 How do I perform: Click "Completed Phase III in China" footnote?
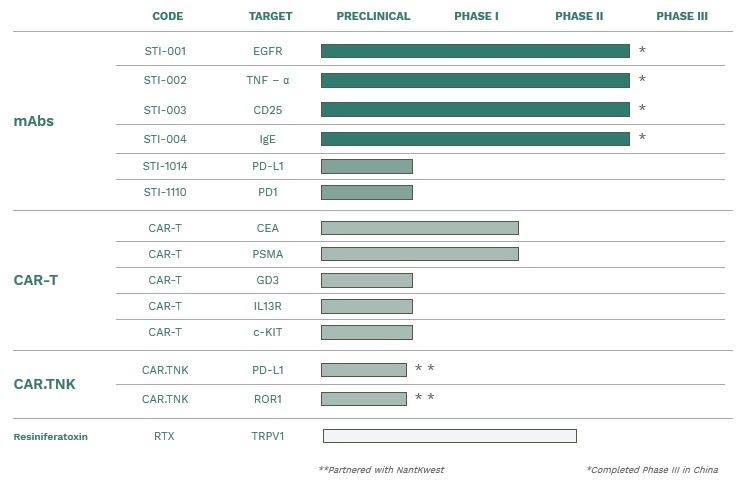pos(651,468)
